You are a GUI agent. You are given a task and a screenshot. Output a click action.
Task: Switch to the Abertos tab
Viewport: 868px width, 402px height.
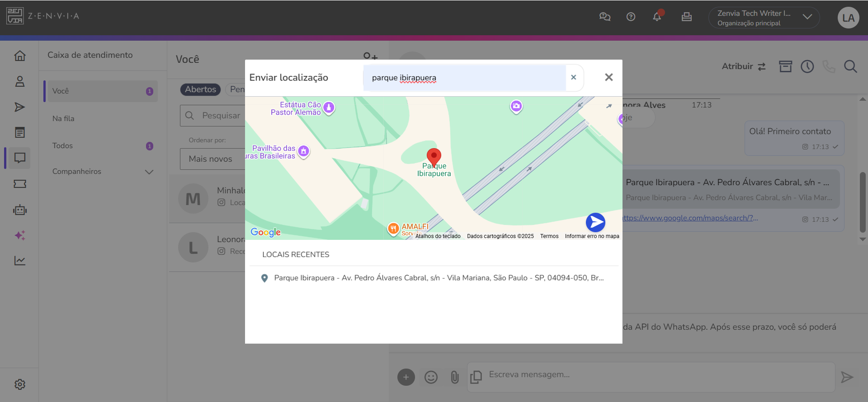tap(200, 89)
